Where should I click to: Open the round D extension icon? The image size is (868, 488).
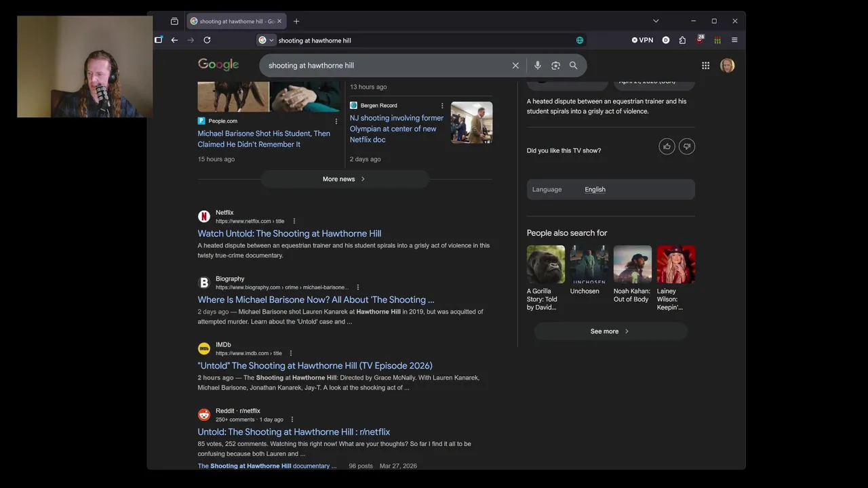pos(666,40)
